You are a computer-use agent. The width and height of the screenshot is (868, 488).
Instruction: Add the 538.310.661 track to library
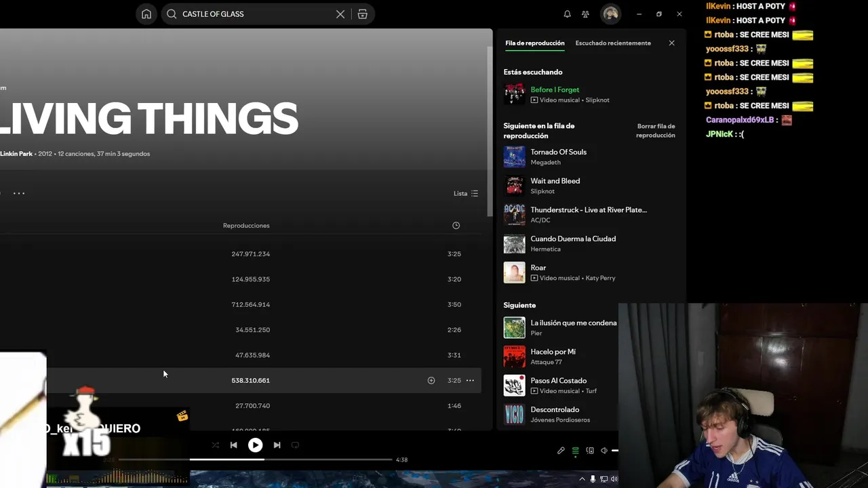(431, 381)
